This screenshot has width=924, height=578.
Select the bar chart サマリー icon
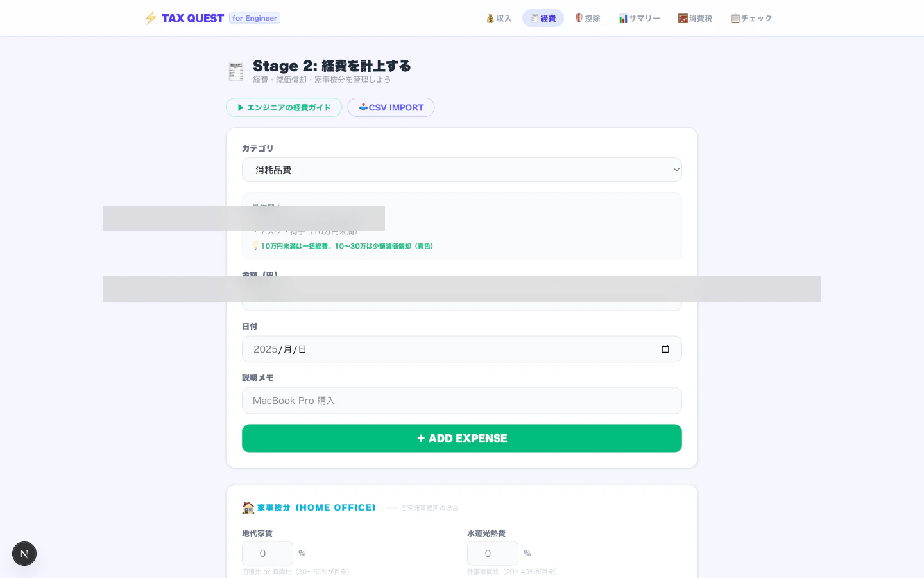point(623,18)
